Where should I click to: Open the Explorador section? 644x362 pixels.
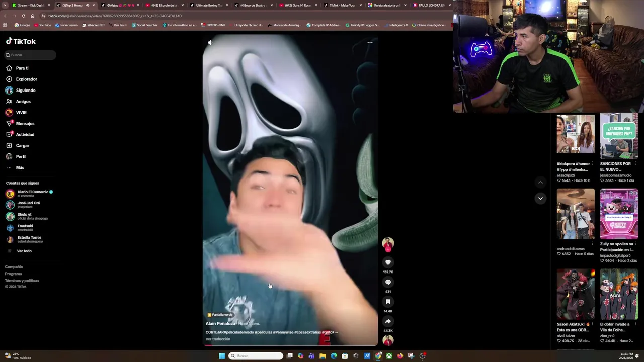pos(22,79)
